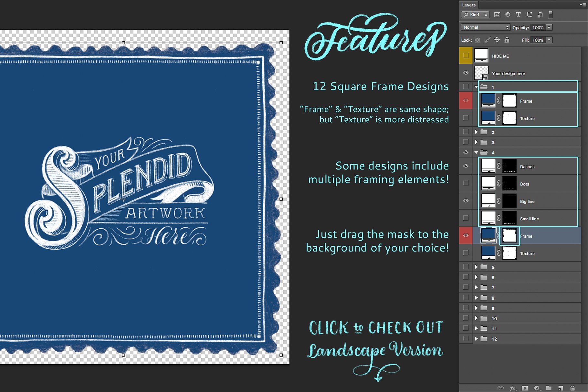Delete layer using the trash icon
The width and height of the screenshot is (588, 392).
(x=572, y=388)
